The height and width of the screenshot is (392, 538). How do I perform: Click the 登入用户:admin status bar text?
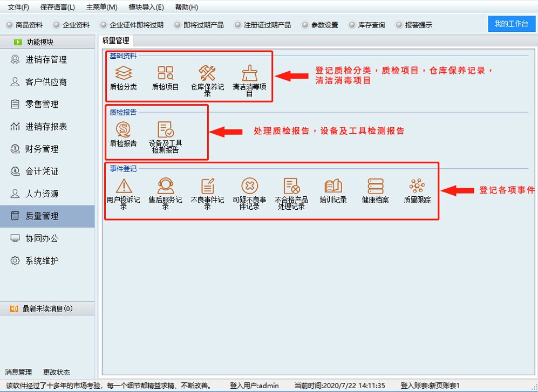(254, 386)
